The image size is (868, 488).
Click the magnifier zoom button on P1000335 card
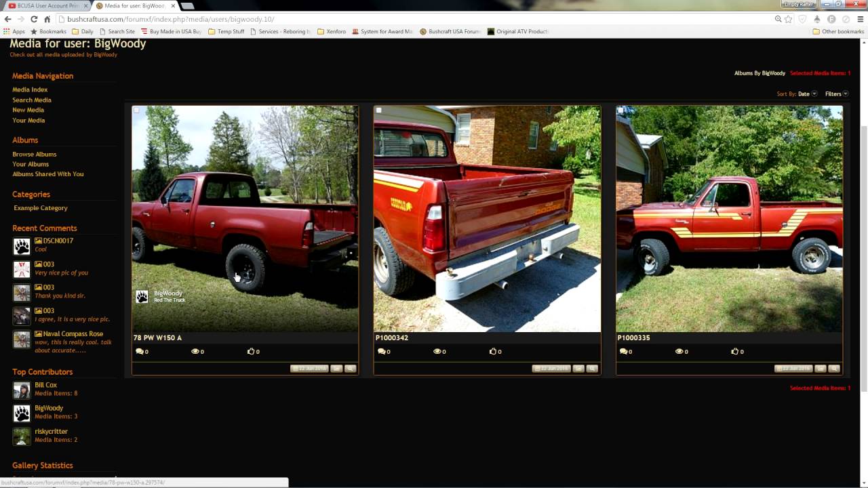834,369
